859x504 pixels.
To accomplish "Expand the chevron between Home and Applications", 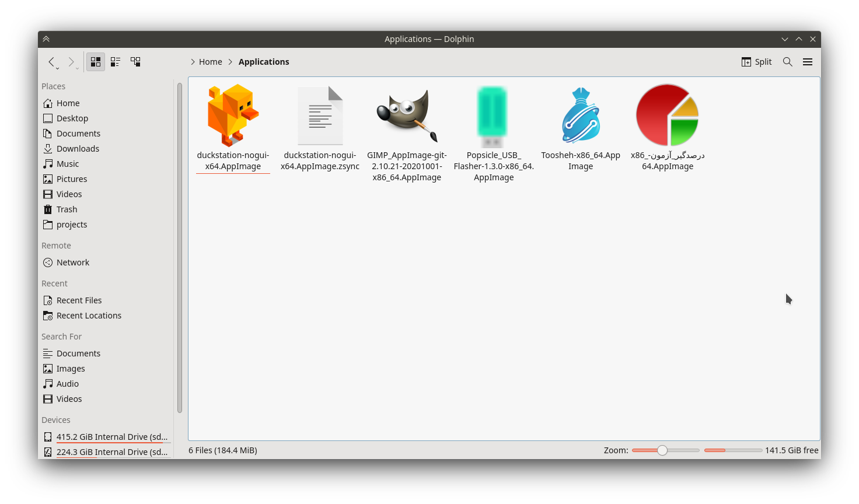I will coord(231,62).
